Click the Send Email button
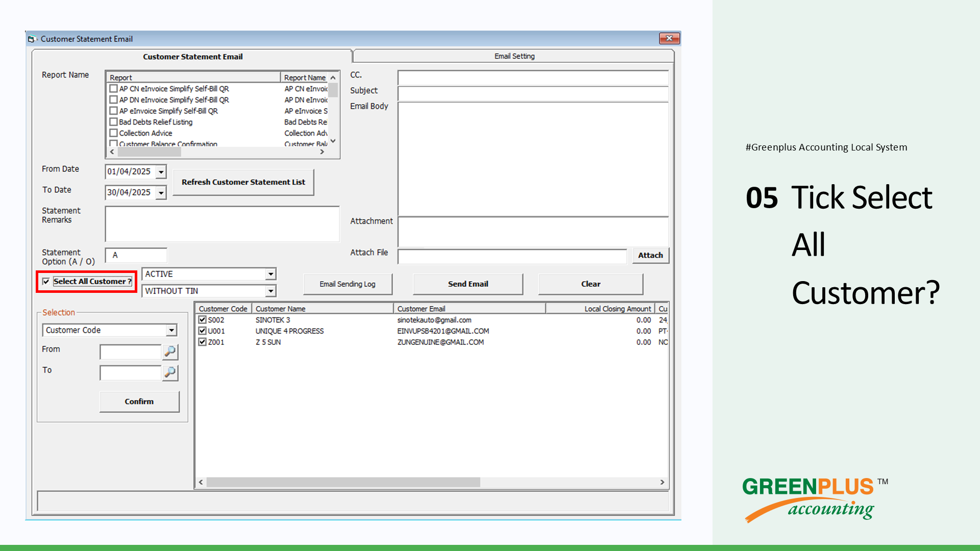 (468, 284)
